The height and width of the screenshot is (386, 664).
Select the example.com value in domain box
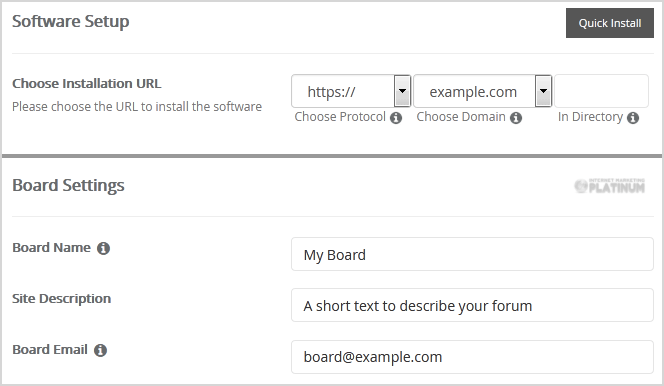click(473, 92)
